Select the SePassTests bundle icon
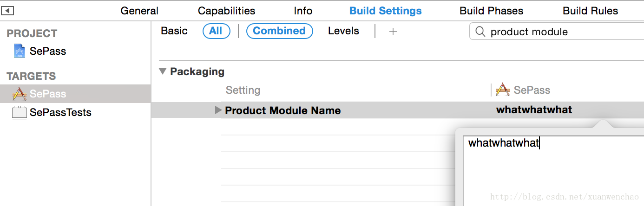 click(19, 112)
